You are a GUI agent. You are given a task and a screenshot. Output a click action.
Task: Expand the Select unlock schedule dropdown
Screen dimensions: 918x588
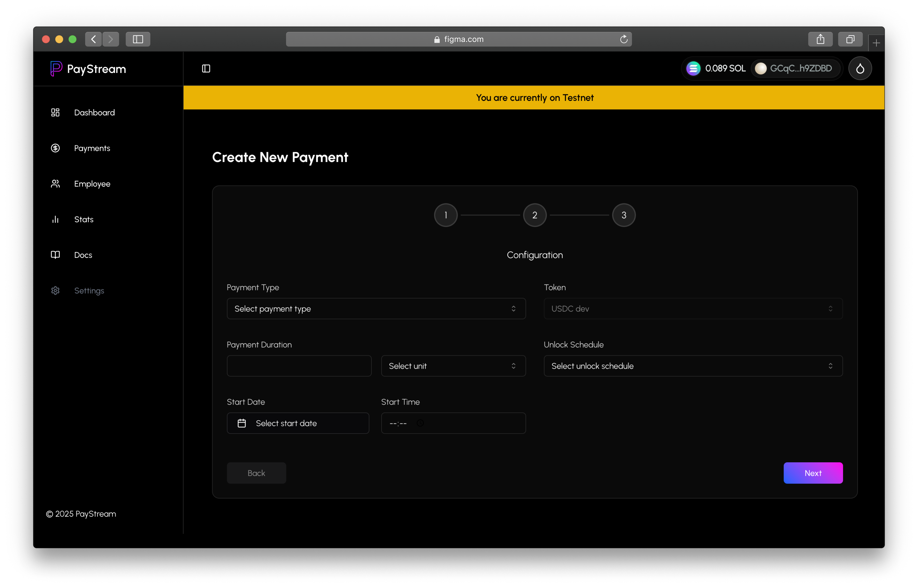pyautogui.click(x=693, y=366)
